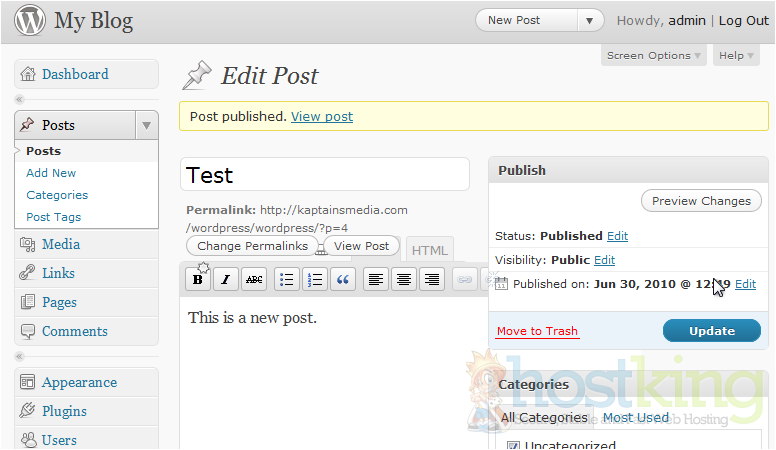The image size is (776, 450).
Task: Open Categories in the Posts submenu
Action: (57, 195)
